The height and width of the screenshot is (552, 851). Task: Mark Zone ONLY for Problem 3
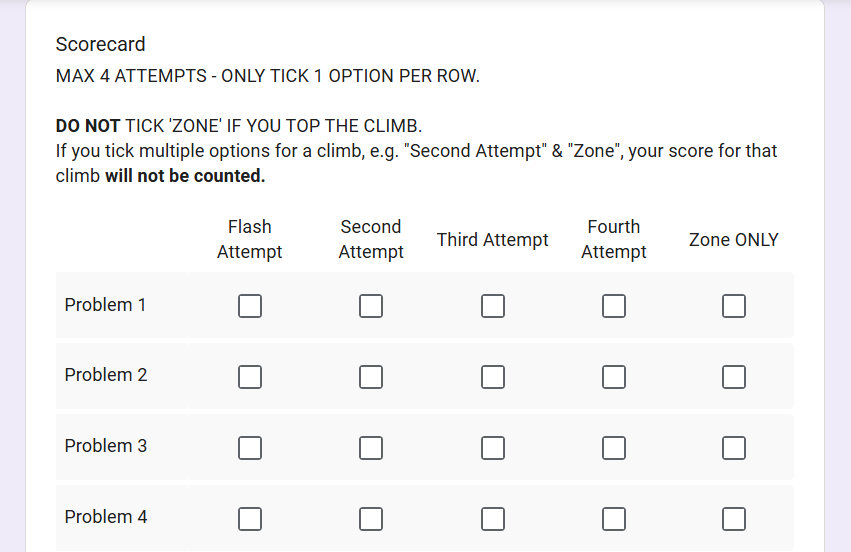734,448
